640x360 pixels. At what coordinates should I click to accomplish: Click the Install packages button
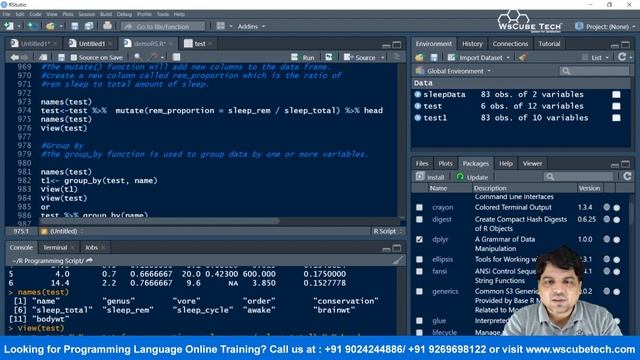click(x=430, y=177)
